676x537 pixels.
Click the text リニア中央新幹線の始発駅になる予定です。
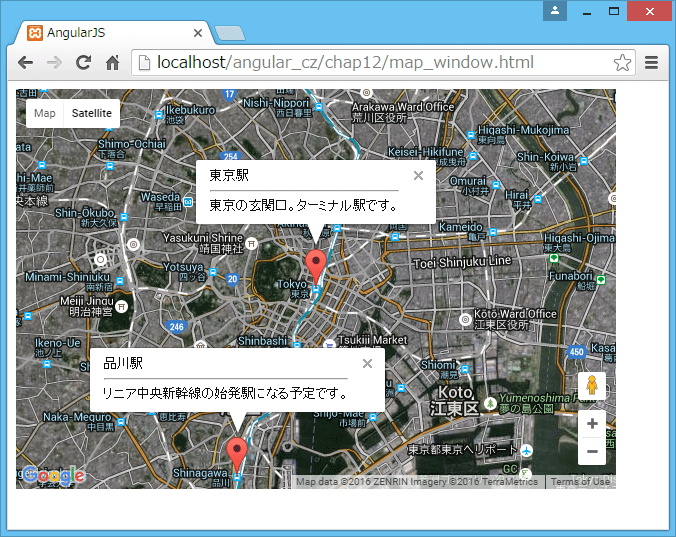pos(225,393)
